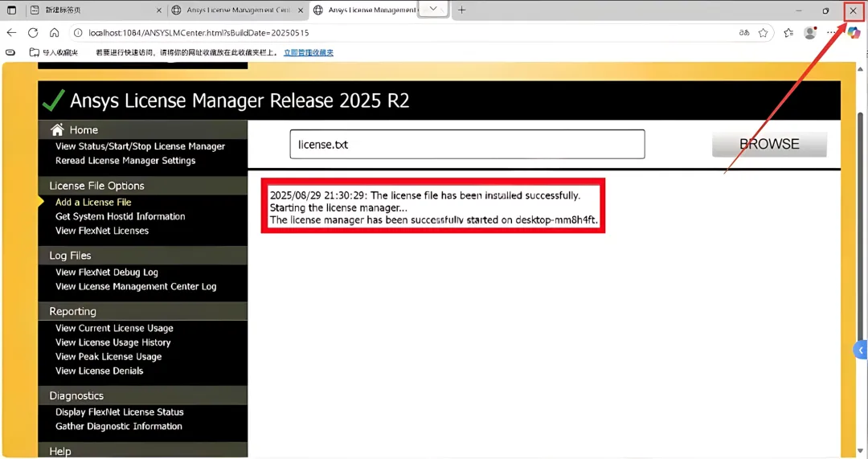This screenshot has width=868, height=459.
Task: Open Display FlexNet License Status
Action: [x=119, y=412]
